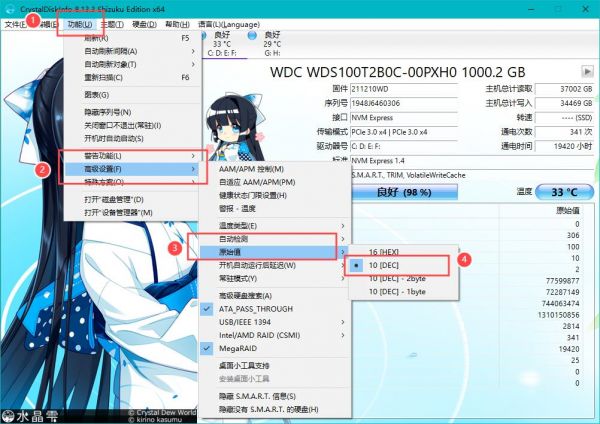Toggle 隐藏没有 S.M.A.R.T. 的硬盘(H)
The image size is (600, 424).
[x=275, y=409]
